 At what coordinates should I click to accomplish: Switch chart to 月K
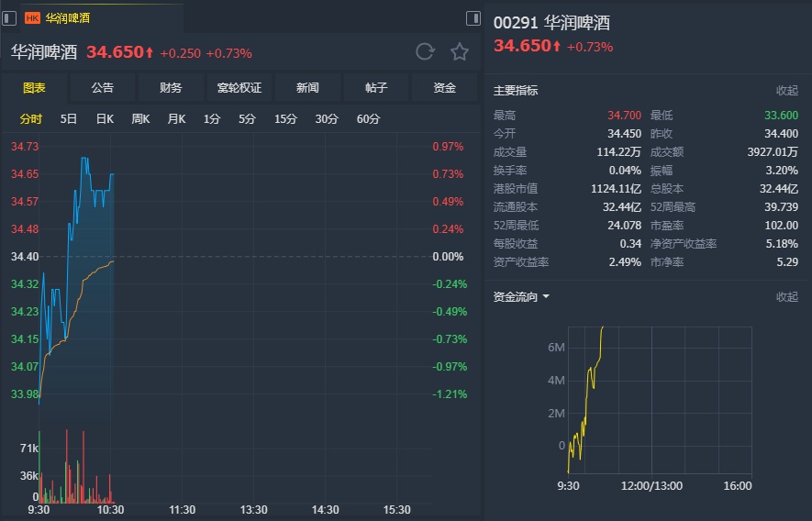pyautogui.click(x=176, y=118)
